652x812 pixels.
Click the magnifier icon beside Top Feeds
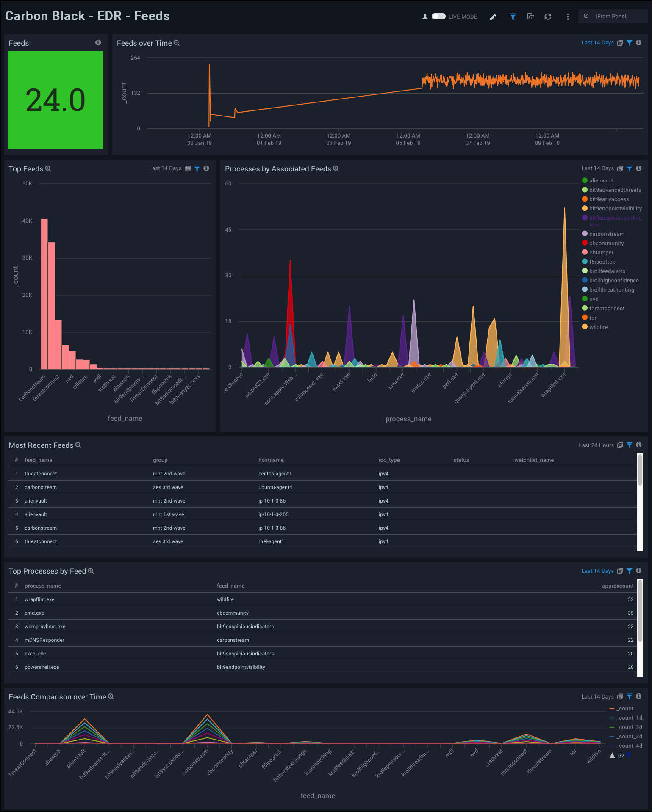pos(48,168)
